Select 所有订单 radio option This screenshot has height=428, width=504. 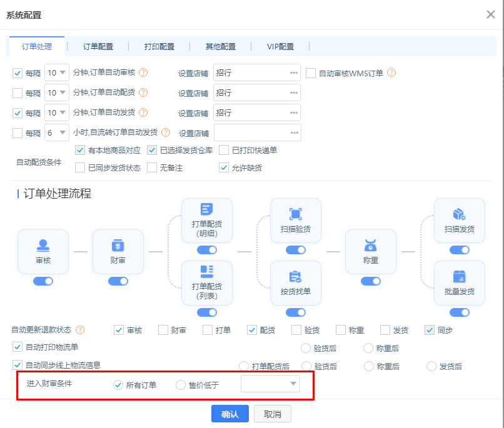[118, 385]
